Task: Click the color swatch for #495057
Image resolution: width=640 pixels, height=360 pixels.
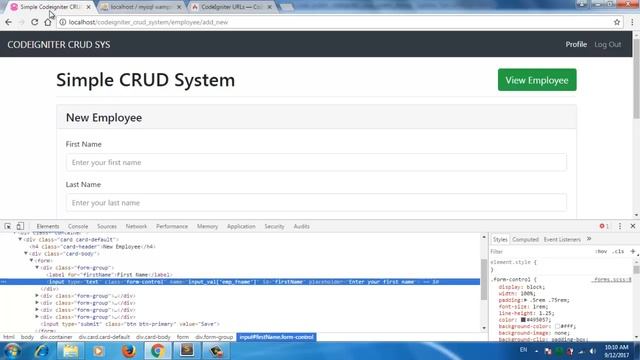Action: tap(523, 320)
